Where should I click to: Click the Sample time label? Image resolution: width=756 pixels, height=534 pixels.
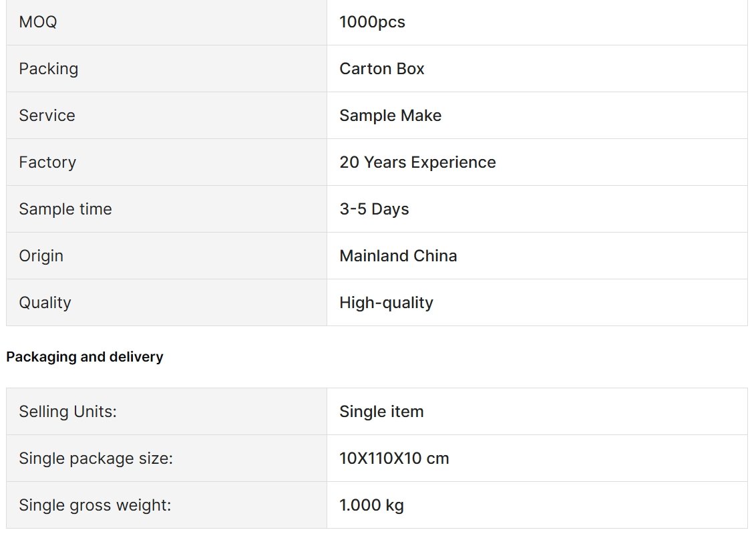(65, 209)
